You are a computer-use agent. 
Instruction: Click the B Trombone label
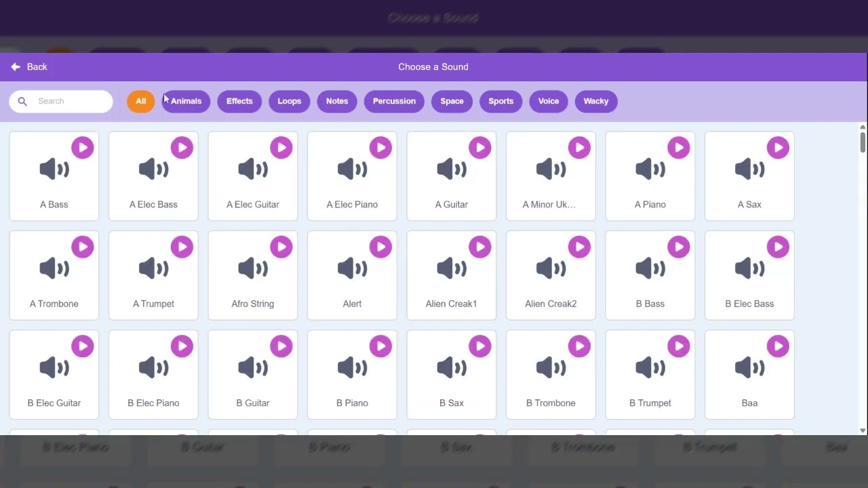(x=551, y=403)
